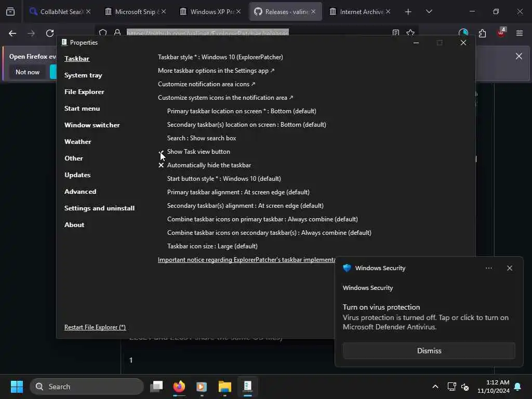Close the CollabNet Search tab
532x399 pixels.
(x=88, y=11)
